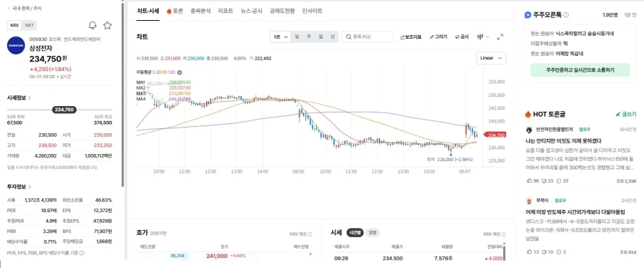This screenshot has width=644, height=268.
Task: Click the left panel vertical scrollbar
Action: point(122,95)
